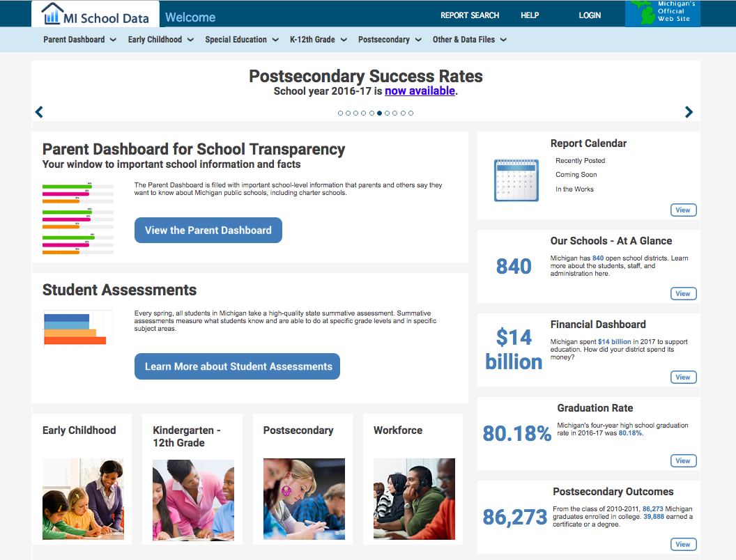Expand the Parent Dashboard navigation dropdown

79,40
